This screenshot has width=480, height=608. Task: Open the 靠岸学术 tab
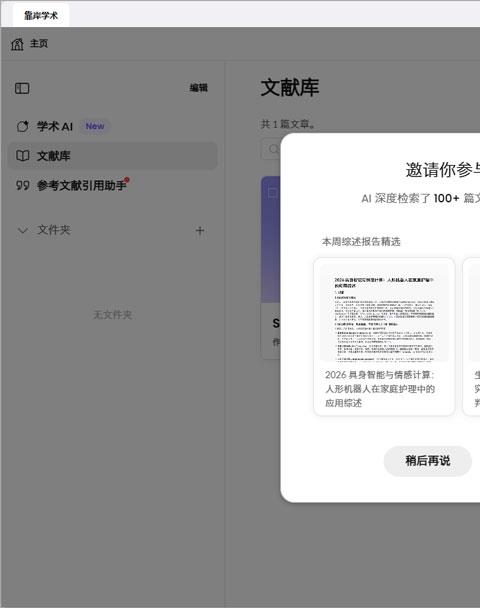pyautogui.click(x=41, y=16)
